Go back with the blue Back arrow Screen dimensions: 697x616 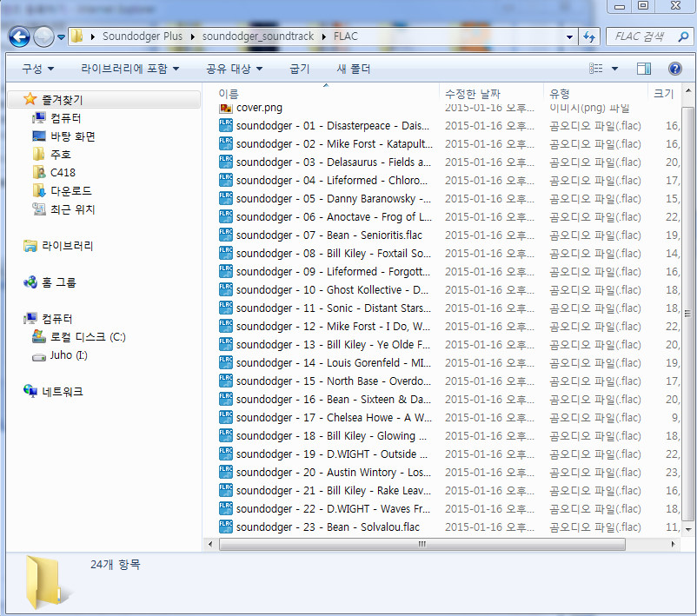click(x=19, y=36)
